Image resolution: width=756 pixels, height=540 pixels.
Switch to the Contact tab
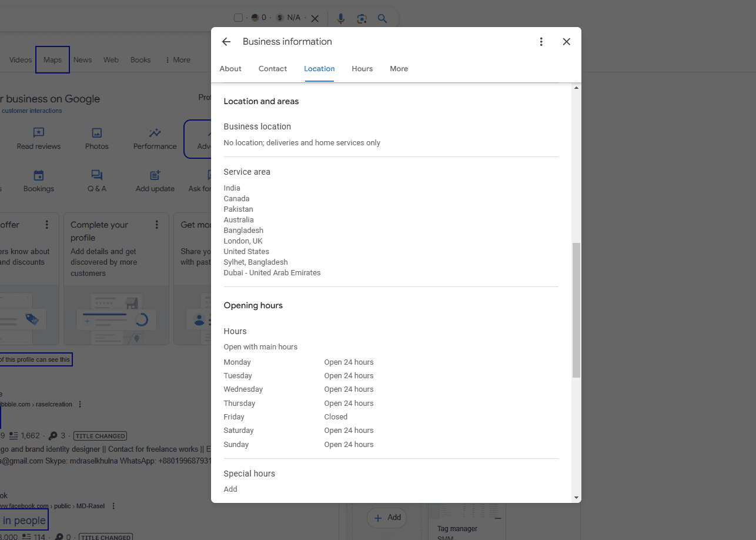(x=273, y=69)
